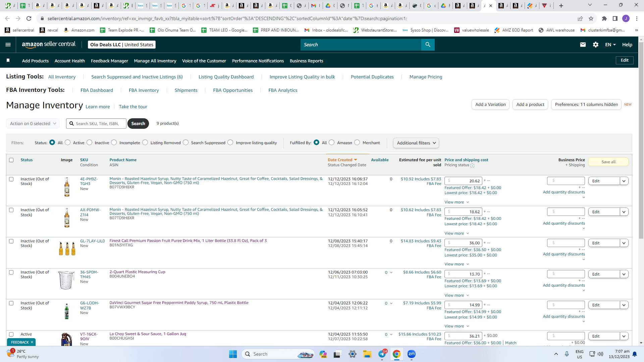Expand View more for SKU AX-PDMW-Z1I4

pos(457,233)
